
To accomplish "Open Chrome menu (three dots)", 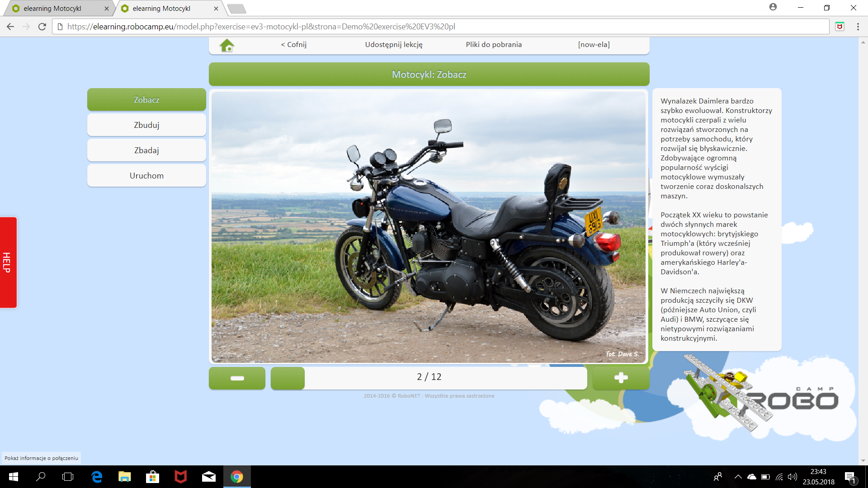I will click(858, 27).
